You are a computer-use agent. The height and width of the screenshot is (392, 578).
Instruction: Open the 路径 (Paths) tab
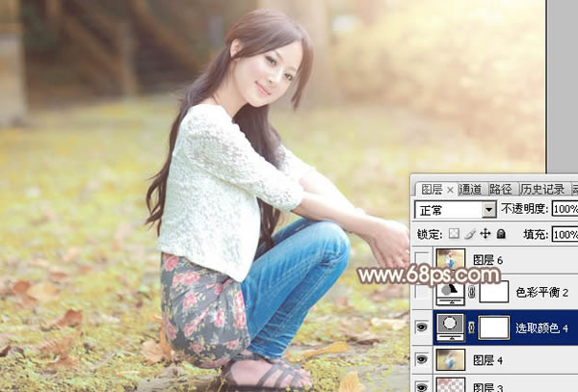501,190
